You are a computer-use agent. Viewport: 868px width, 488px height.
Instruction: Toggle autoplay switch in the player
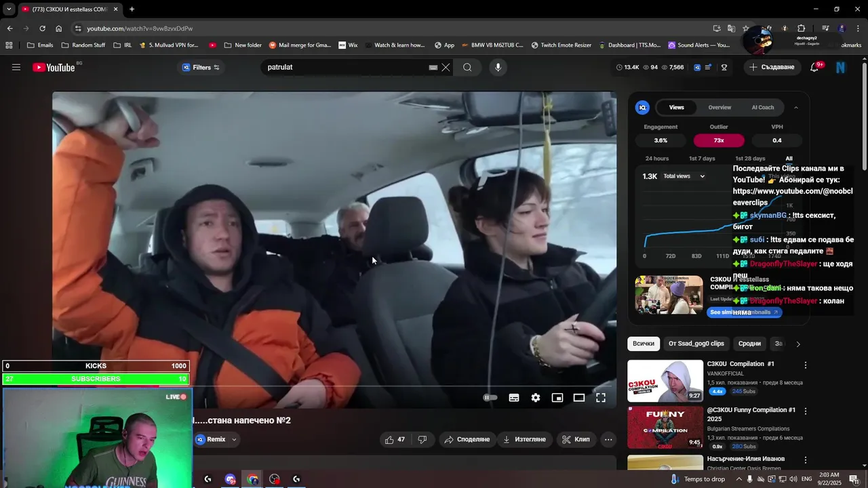[x=490, y=398]
